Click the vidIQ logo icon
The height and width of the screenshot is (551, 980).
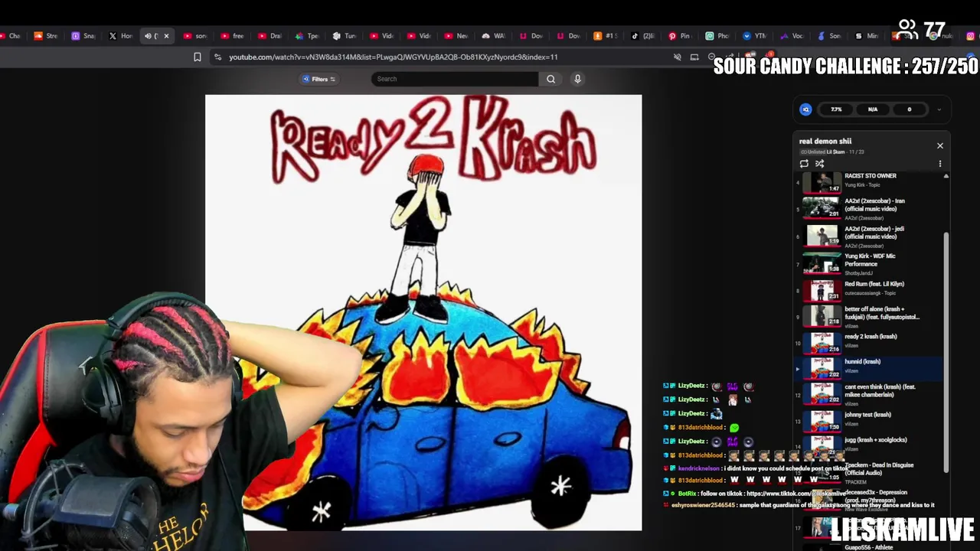[805, 109]
